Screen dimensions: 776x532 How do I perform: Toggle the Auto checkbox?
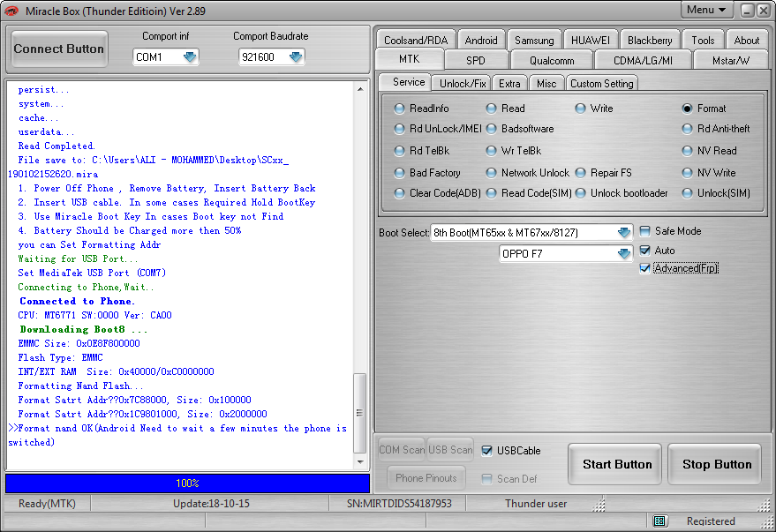[644, 251]
